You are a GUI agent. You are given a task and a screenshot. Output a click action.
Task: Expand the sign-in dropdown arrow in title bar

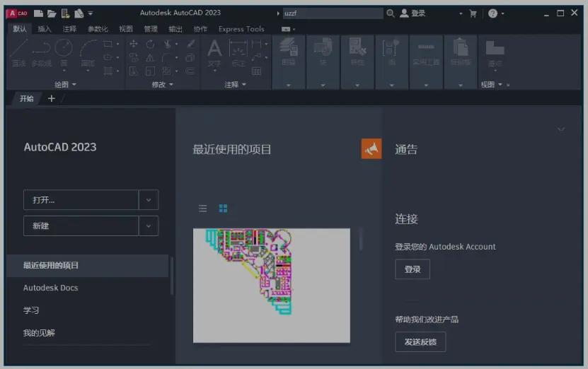461,14
